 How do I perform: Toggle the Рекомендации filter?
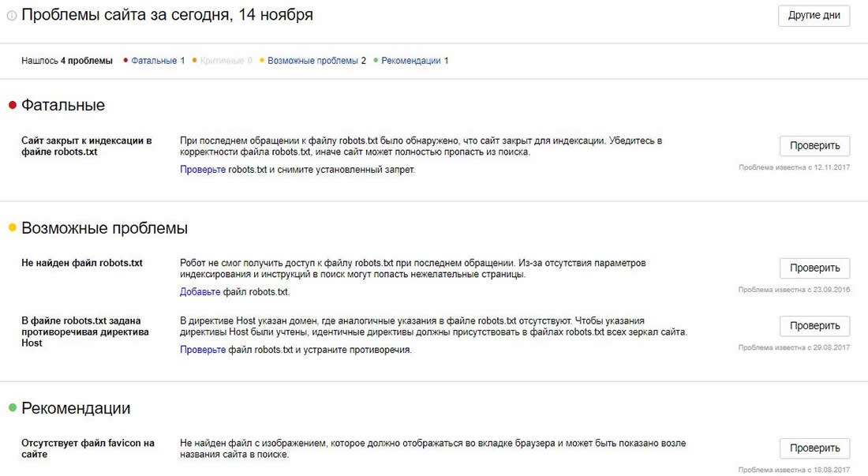(x=414, y=59)
